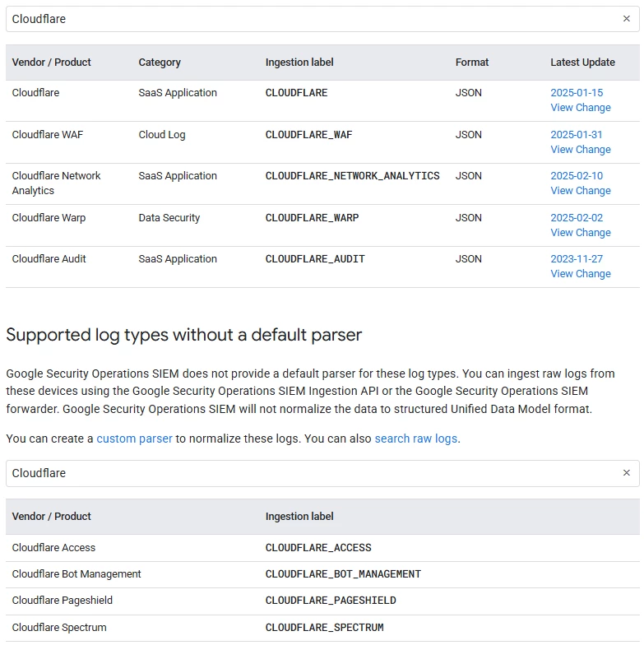Image resolution: width=644 pixels, height=659 pixels.
Task: Select the CLOUDFLARE_NETWORK_ANALYTICS ingestion label
Action: tap(353, 176)
